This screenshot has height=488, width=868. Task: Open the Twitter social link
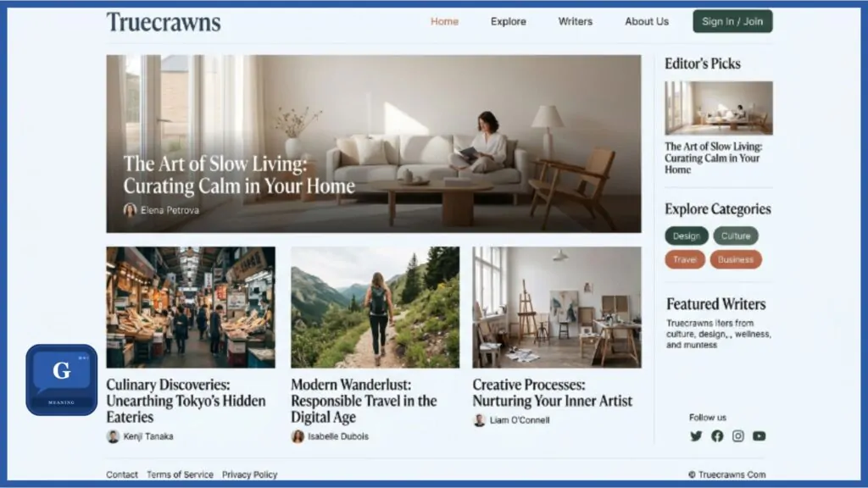(x=696, y=436)
